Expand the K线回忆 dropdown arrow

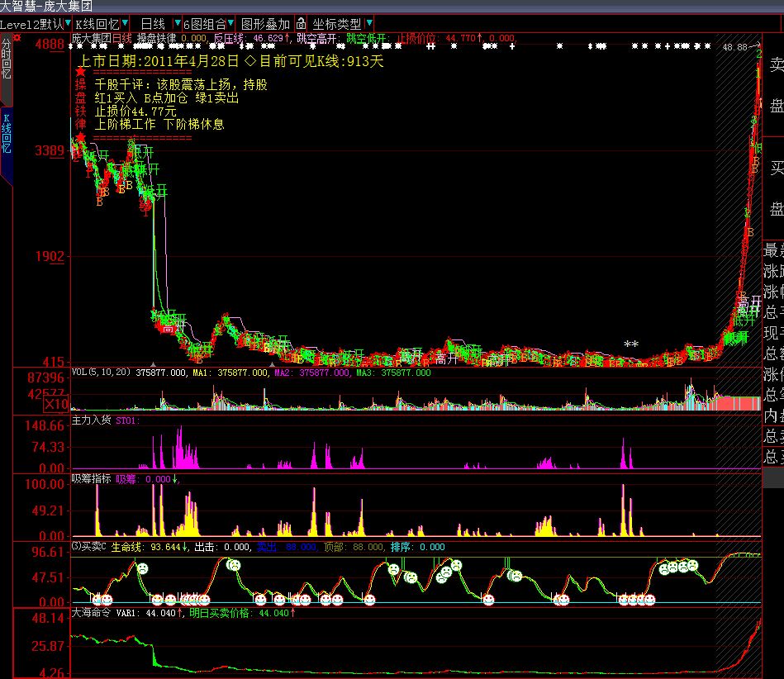click(125, 24)
